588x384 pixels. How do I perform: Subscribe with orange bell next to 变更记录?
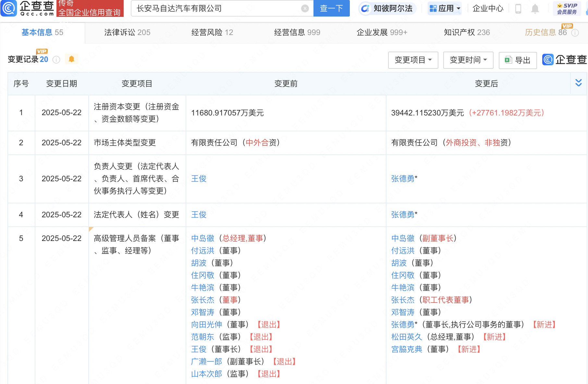click(x=72, y=59)
